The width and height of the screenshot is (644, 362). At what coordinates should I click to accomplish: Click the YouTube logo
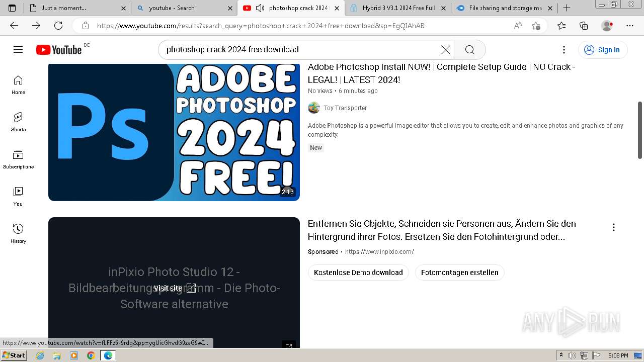tap(59, 49)
